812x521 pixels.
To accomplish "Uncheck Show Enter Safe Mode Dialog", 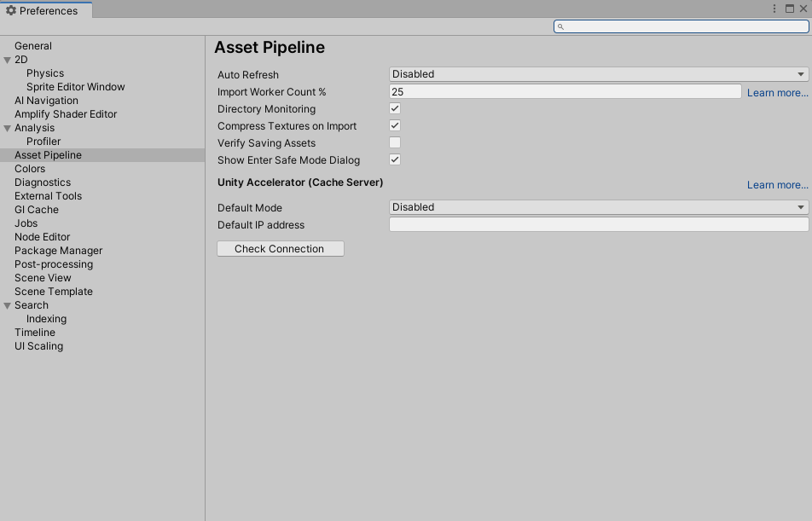I will (x=395, y=159).
